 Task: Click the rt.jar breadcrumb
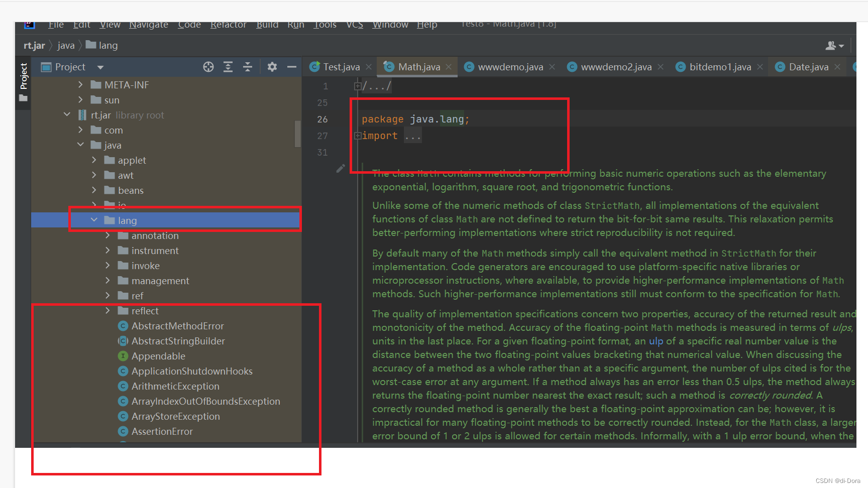point(34,46)
